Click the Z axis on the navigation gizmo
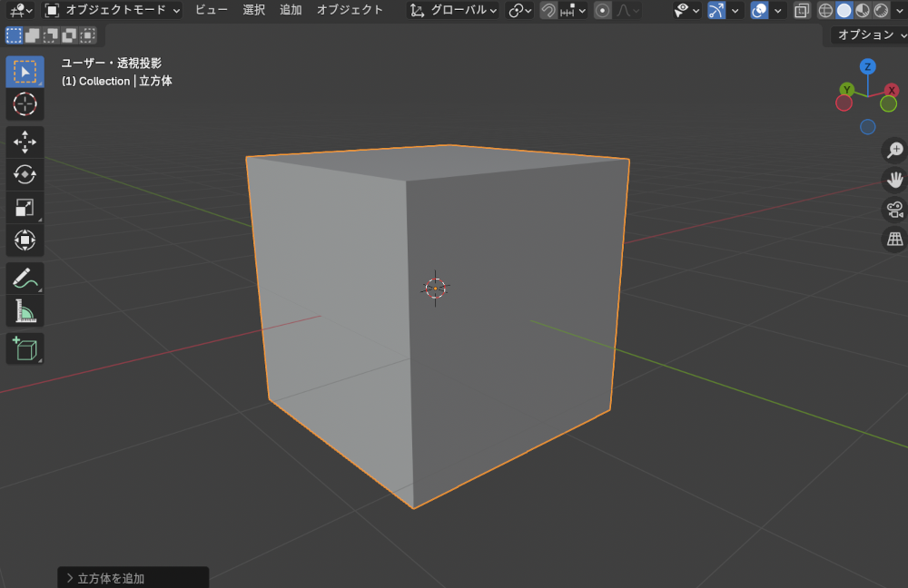The height and width of the screenshot is (588, 908). [x=867, y=67]
